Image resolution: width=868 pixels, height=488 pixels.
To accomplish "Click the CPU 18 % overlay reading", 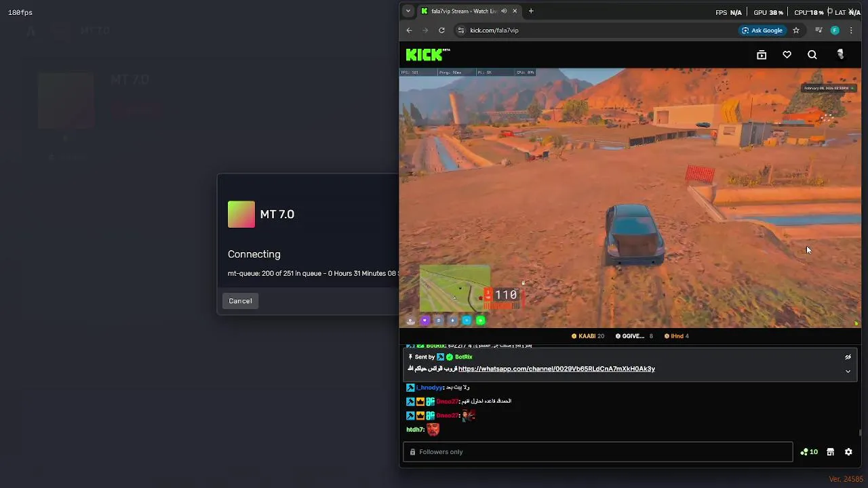I will coord(809,12).
